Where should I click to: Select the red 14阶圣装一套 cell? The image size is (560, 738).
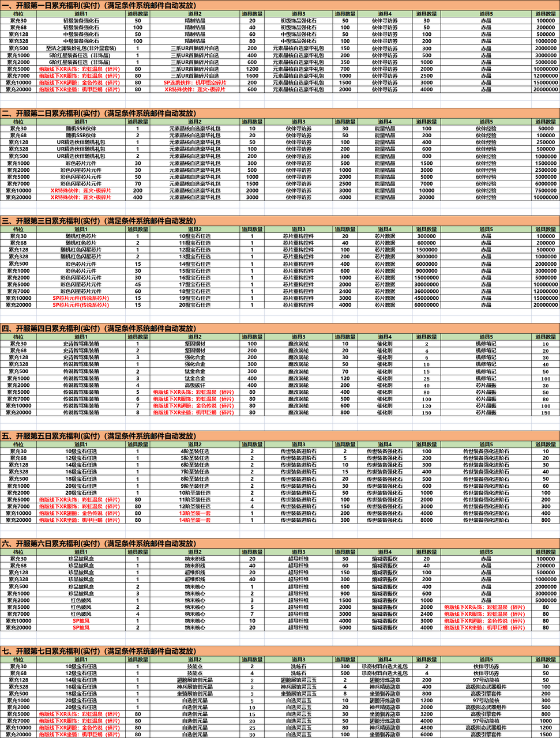[194, 520]
